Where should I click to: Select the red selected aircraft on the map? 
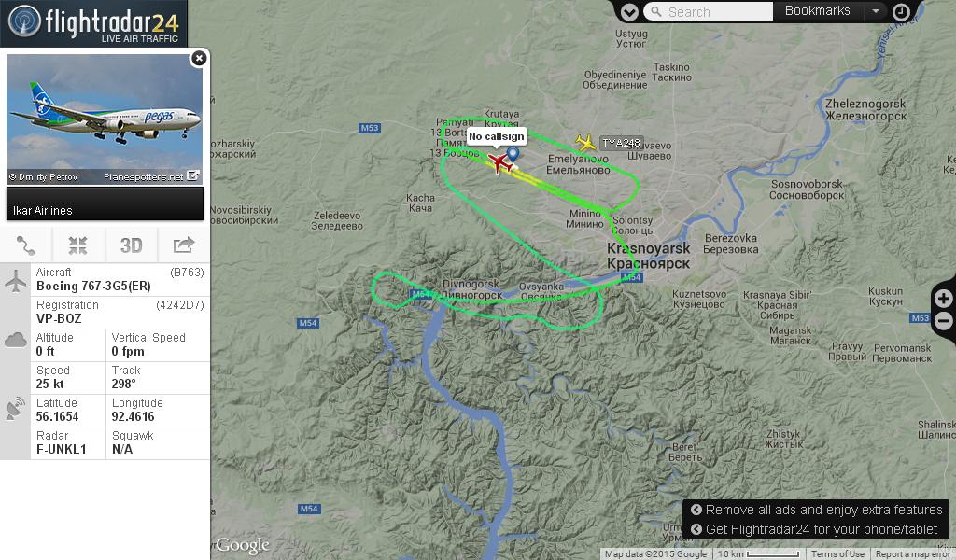[x=500, y=162]
